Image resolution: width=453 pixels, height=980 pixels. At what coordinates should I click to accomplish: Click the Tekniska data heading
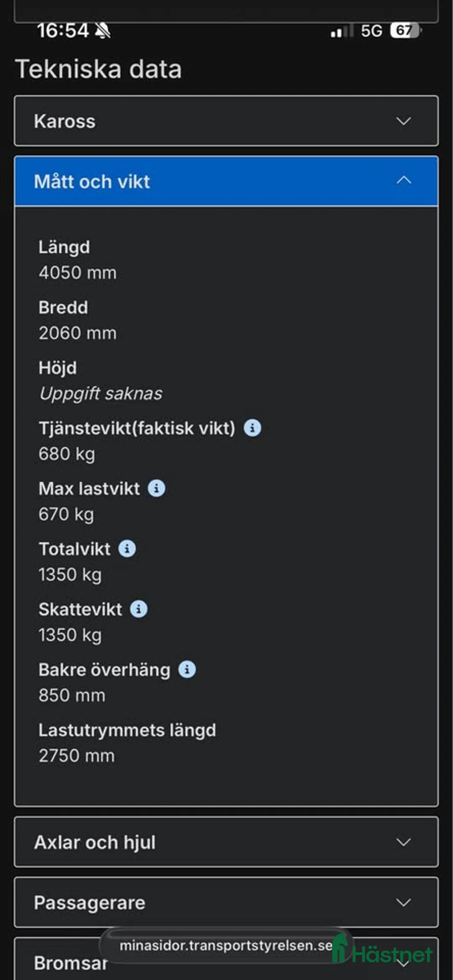pyautogui.click(x=98, y=69)
